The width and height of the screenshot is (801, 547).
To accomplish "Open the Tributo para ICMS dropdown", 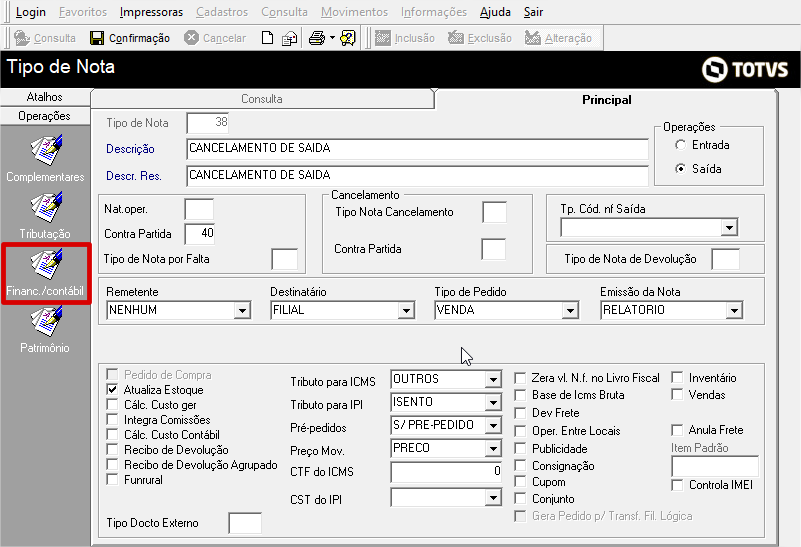I will (493, 379).
